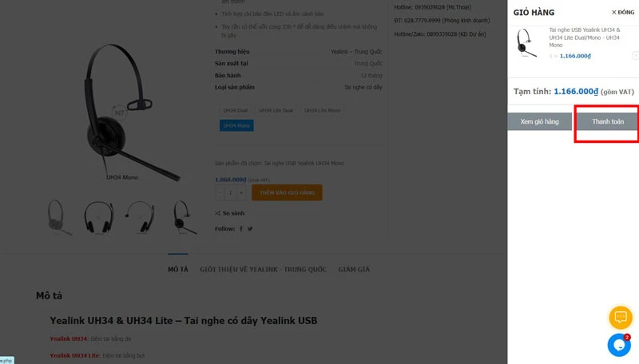Decrease quantity with the minus button
This screenshot has height=364, width=639.
tap(220, 192)
